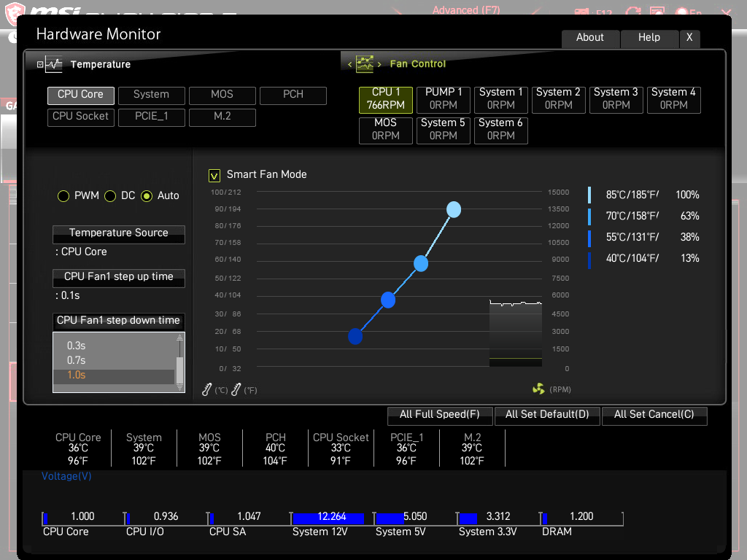Switch to System 5 fan tab
Screen dimensions: 747x560
[x=444, y=130]
